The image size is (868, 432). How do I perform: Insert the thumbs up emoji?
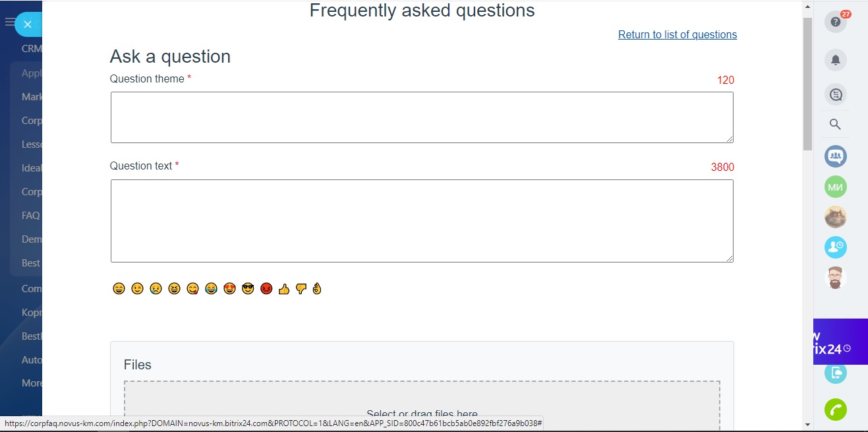284,289
